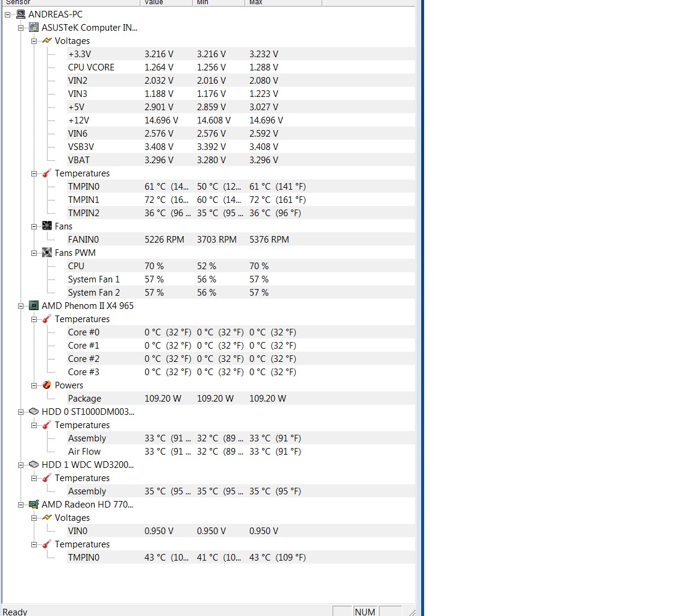694x616 pixels.
Task: Select the VBAT voltage row
Action: tap(241, 160)
